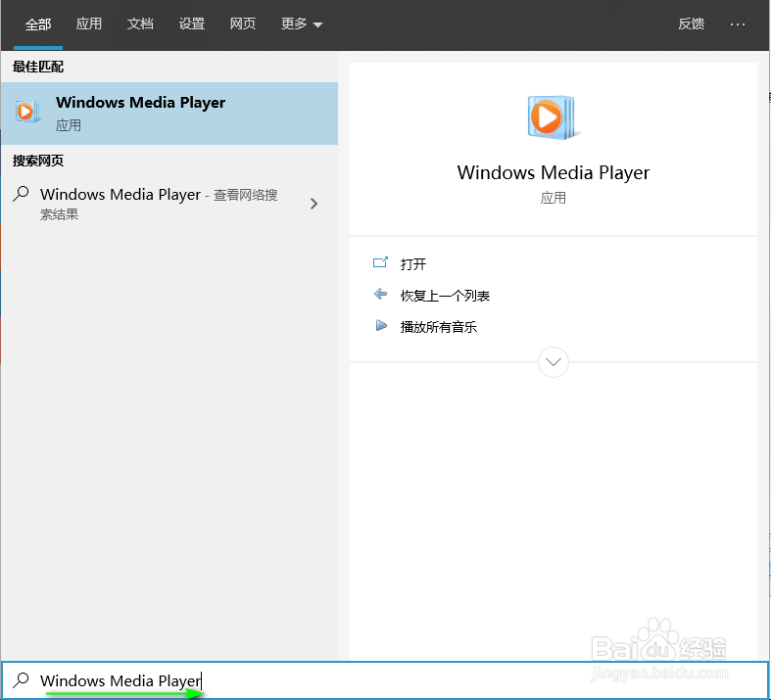Click the Windows Media Player best match icon

pyautogui.click(x=27, y=112)
